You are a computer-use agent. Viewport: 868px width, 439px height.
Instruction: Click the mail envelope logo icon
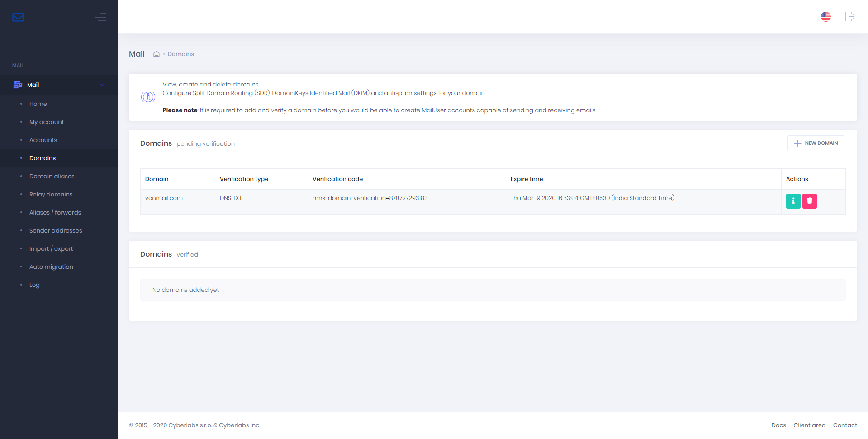[x=18, y=17]
